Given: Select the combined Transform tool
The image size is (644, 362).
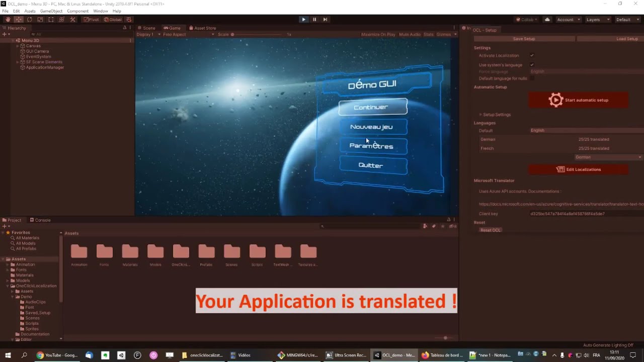Looking at the screenshot, I should [62, 20].
